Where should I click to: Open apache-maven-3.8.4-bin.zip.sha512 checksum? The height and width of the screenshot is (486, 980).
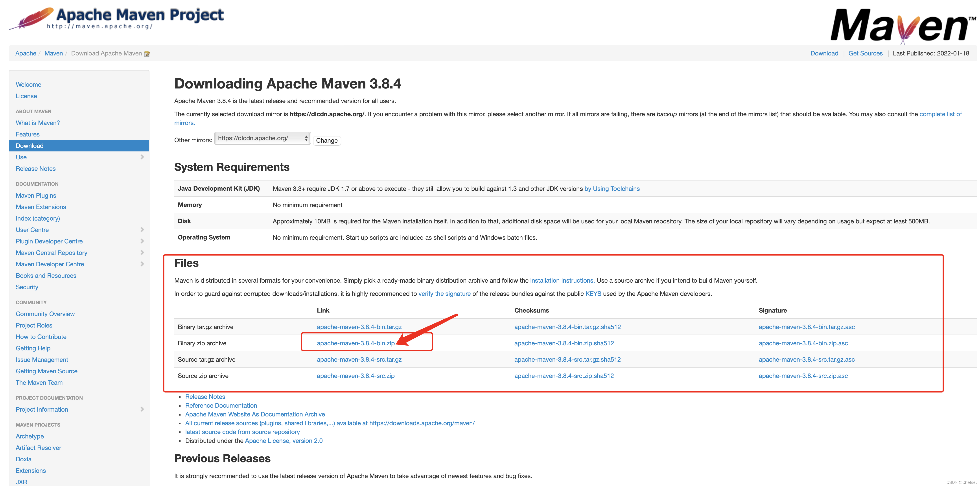pyautogui.click(x=564, y=343)
